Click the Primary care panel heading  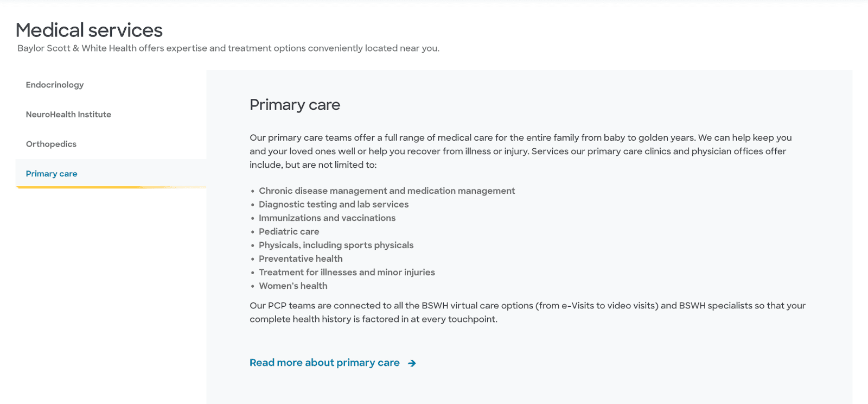[295, 105]
